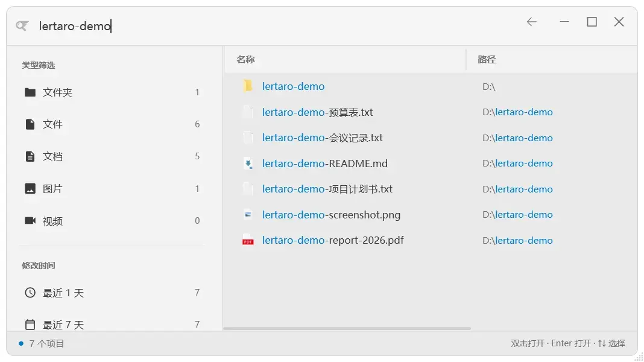This screenshot has height=362, width=644.
Task: Click the path of screenshot.png row
Action: pyautogui.click(x=517, y=215)
